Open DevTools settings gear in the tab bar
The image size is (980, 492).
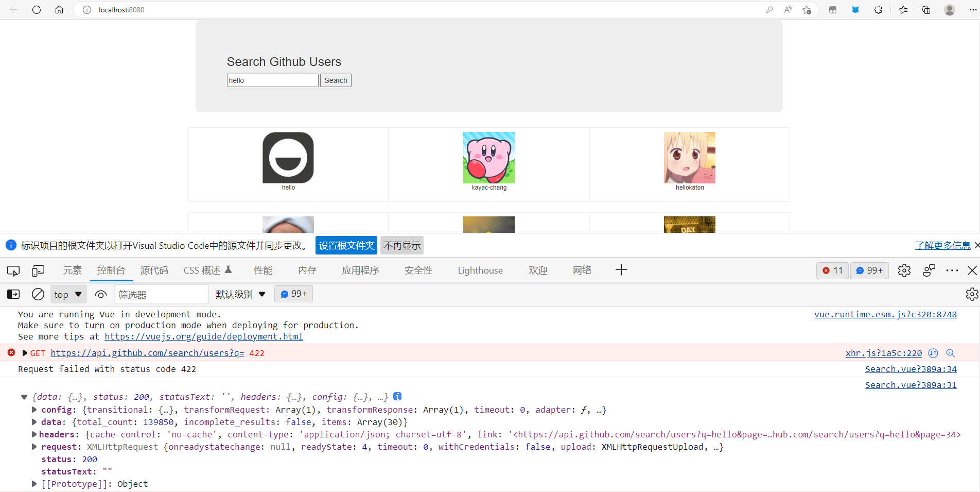click(x=904, y=270)
